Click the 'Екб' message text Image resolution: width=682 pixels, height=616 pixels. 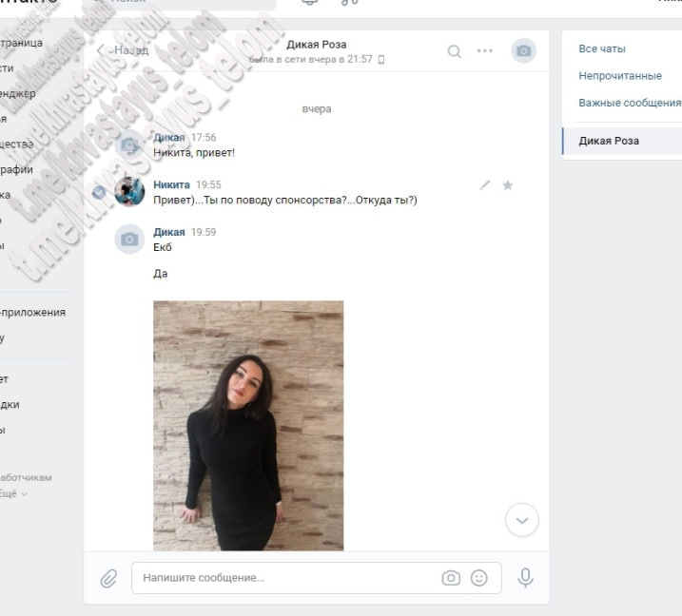(x=163, y=247)
